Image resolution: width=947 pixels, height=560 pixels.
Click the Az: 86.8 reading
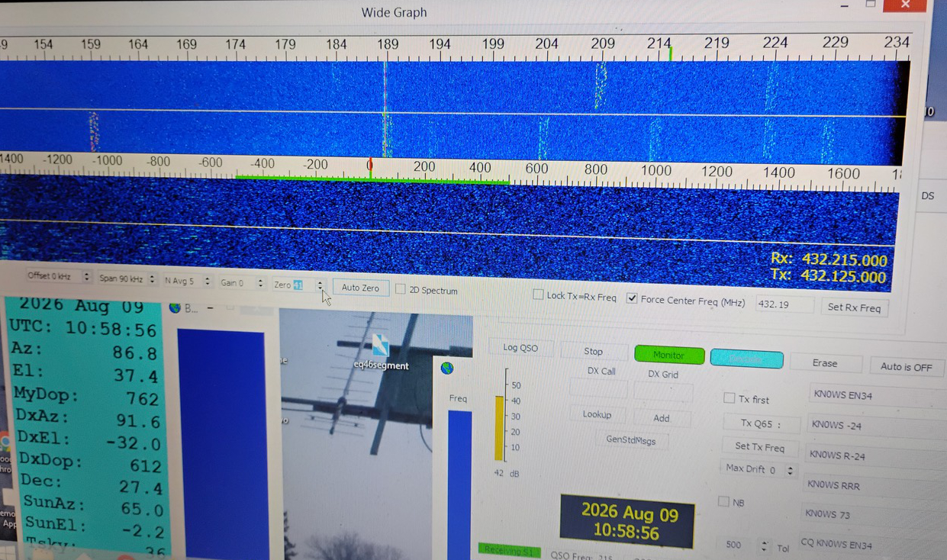tap(84, 352)
